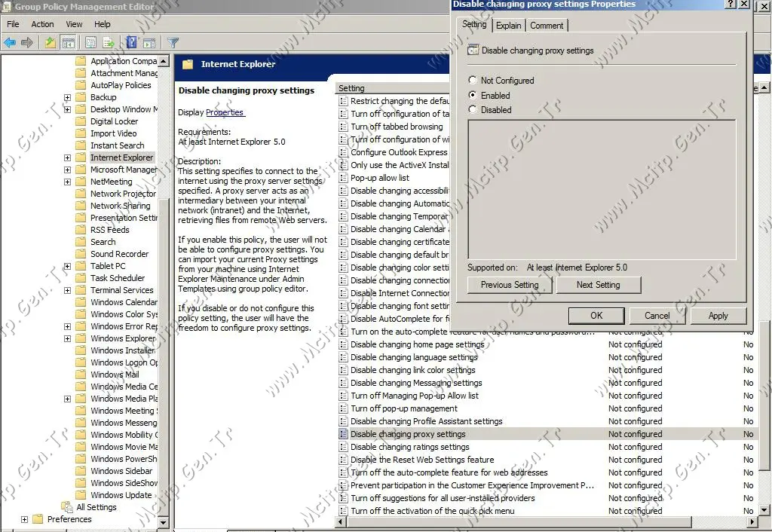This screenshot has width=772, height=532.
Task: Click the tree pane scroll-up arrow
Action: point(164,61)
